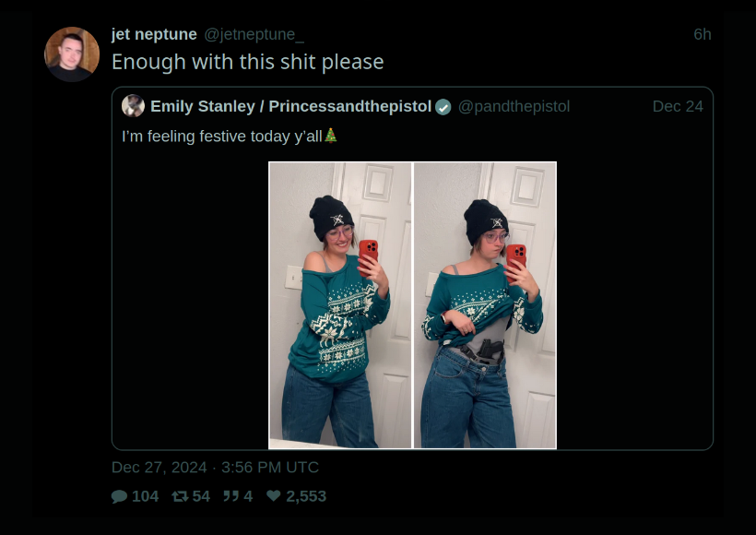Click the Christmas tree emoji
The height and width of the screenshot is (535, 756).
tap(330, 136)
